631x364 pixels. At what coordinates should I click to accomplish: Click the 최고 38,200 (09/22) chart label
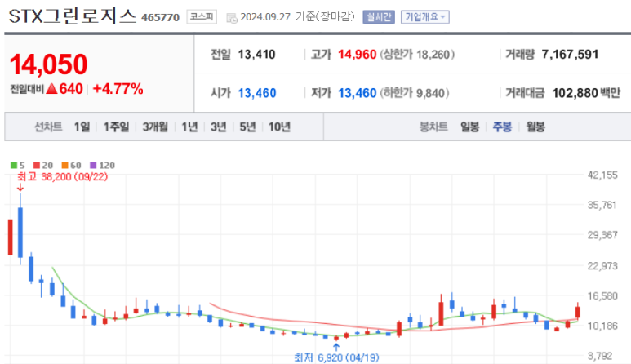tap(62, 177)
